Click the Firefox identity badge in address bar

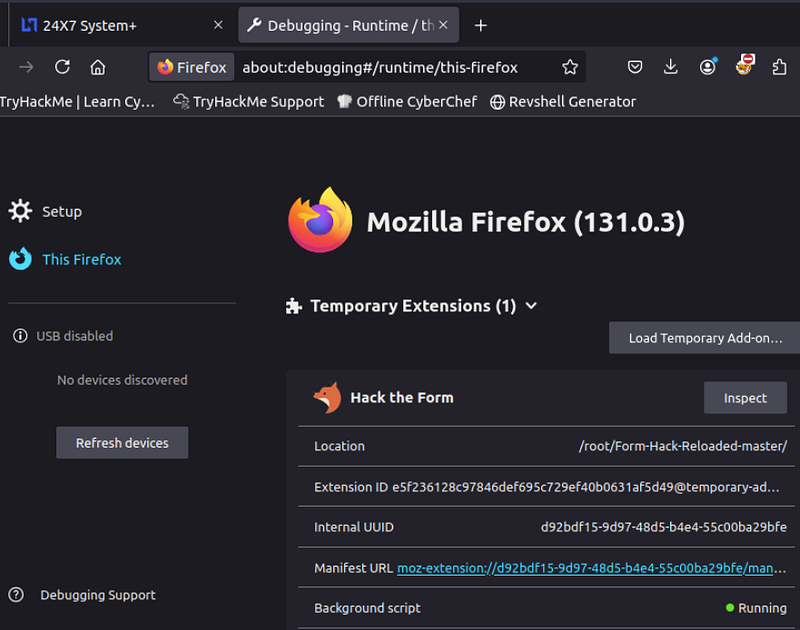[192, 67]
